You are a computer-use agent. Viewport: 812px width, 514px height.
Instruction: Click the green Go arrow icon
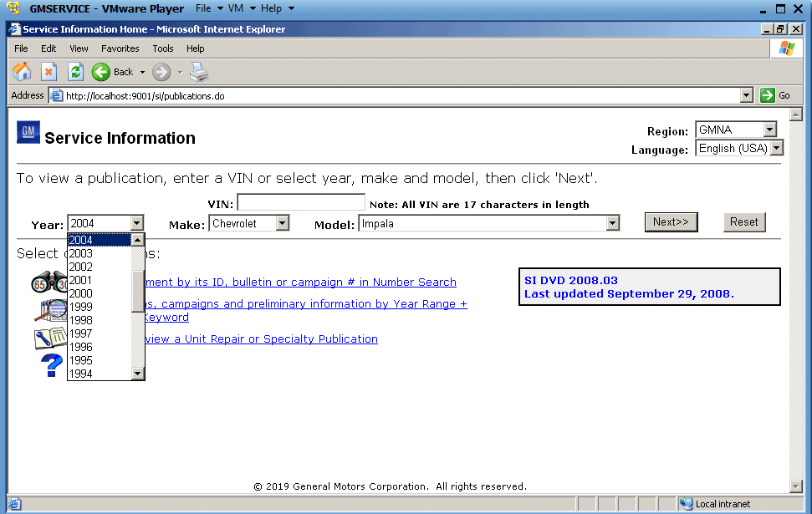(x=768, y=95)
